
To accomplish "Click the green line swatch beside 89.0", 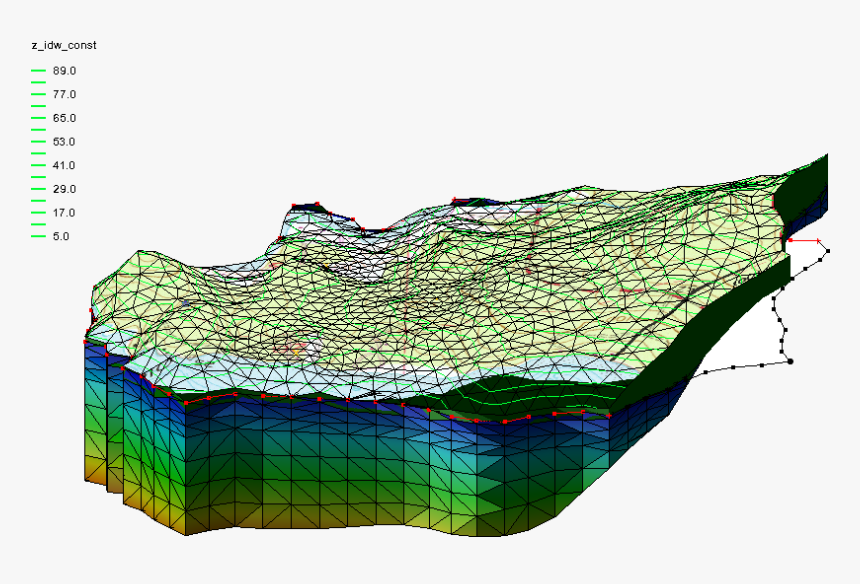I will pyautogui.click(x=39, y=71).
